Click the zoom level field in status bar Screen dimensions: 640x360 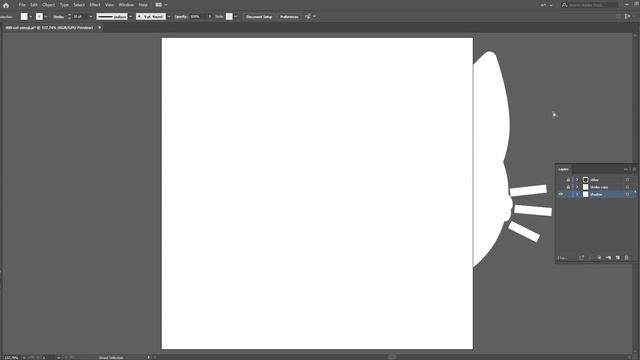click(x=11, y=358)
